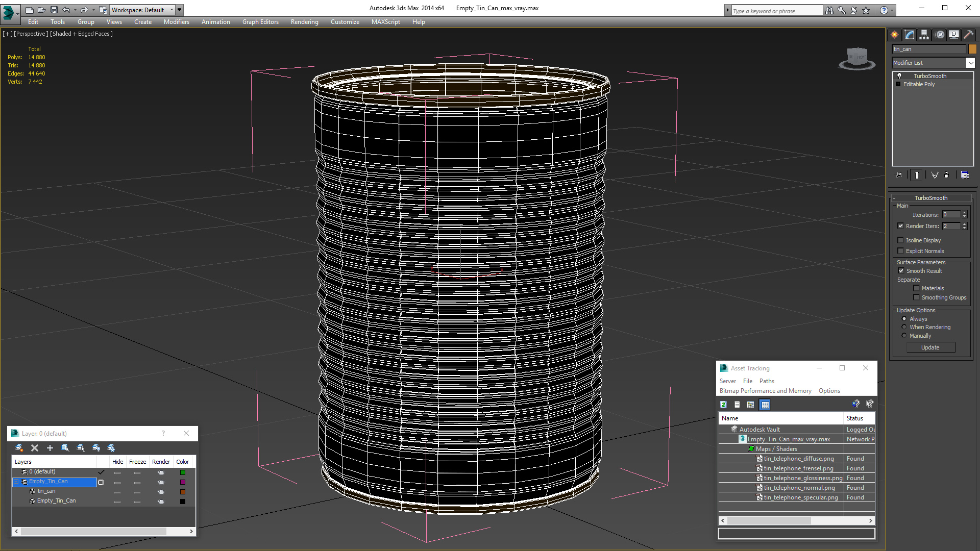Click purple color swatch of Empty_Tin_Can layer
This screenshot has height=551, width=980.
[x=183, y=482]
